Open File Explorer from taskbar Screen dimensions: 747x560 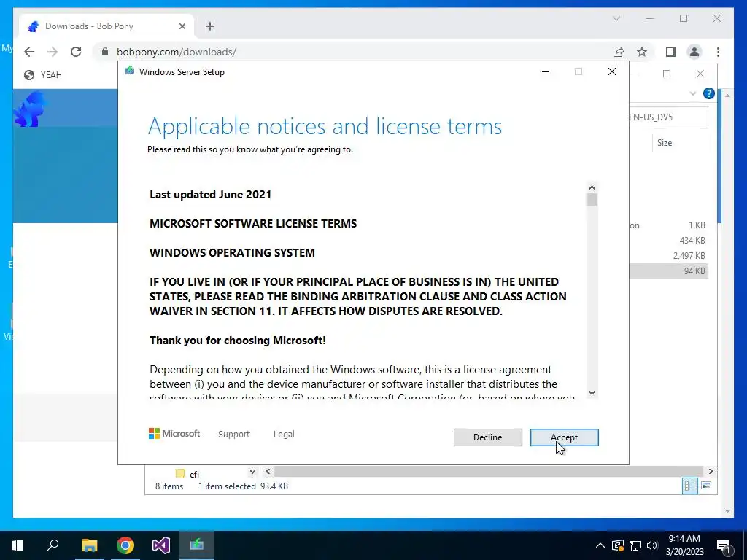point(89,545)
